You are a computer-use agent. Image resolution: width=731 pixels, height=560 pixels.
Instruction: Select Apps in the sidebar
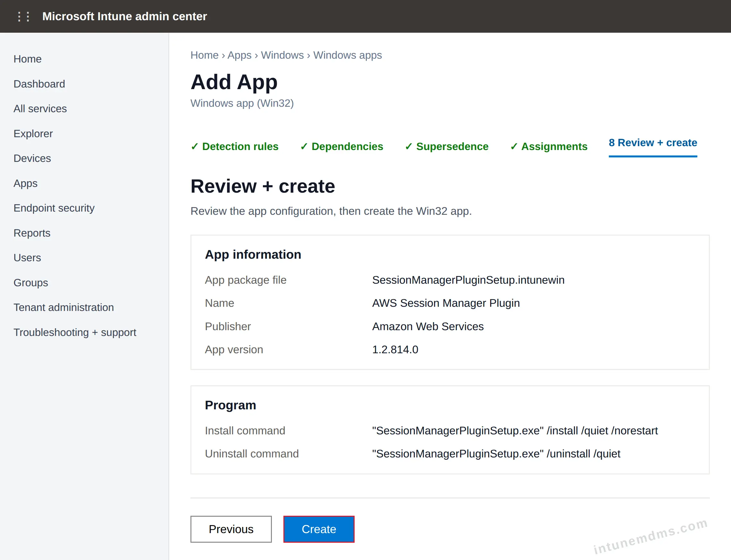26,183
